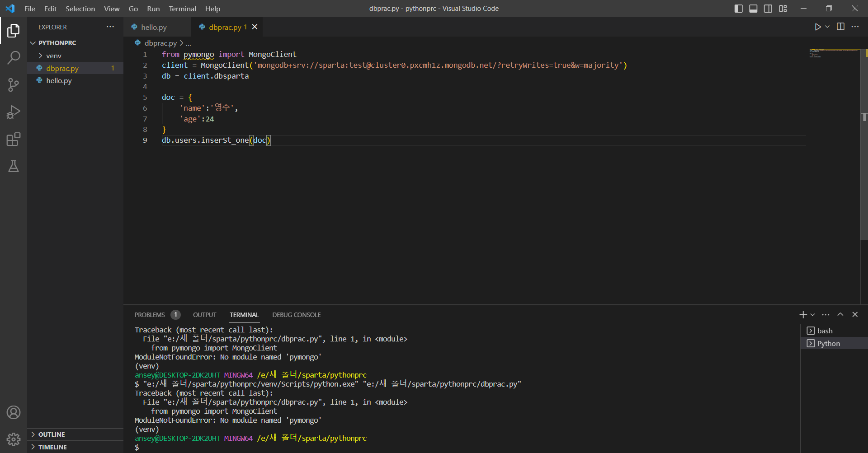Click the insert_one call on line 9

pos(225,140)
